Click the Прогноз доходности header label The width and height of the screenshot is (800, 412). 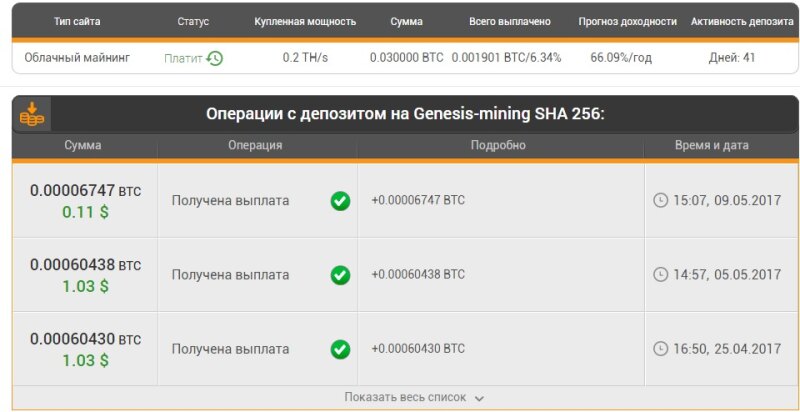[627, 21]
